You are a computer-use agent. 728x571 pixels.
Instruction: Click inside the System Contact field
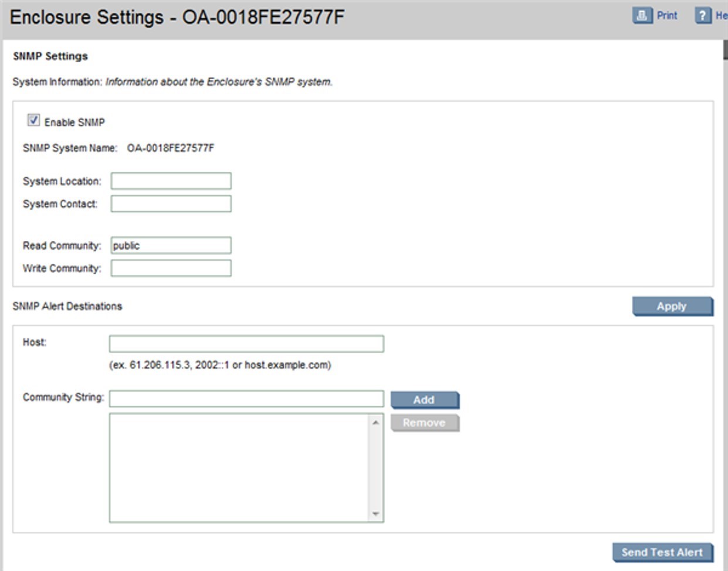170,204
